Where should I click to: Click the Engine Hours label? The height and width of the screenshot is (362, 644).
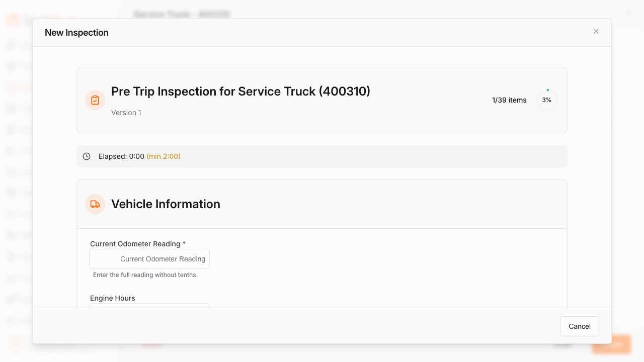[x=113, y=298]
